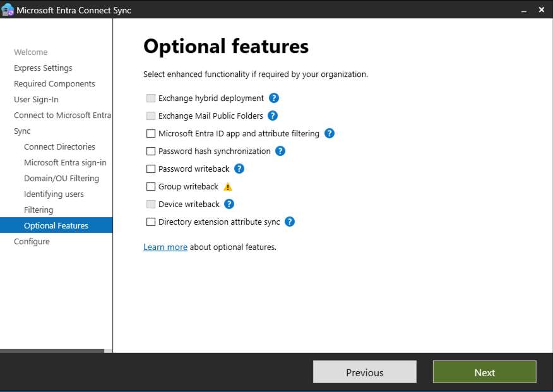Enable Directory extension attribute sync
Image resolution: width=553 pixels, height=392 pixels.
click(x=150, y=222)
